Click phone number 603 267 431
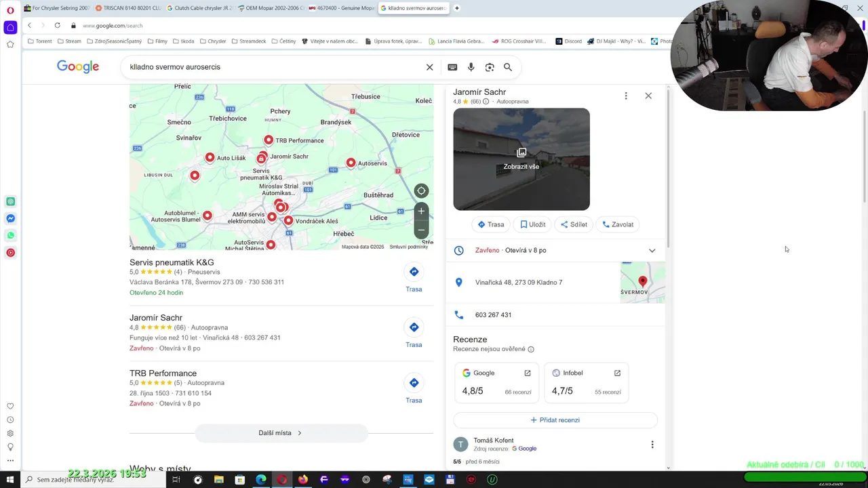868x488 pixels. (x=493, y=315)
